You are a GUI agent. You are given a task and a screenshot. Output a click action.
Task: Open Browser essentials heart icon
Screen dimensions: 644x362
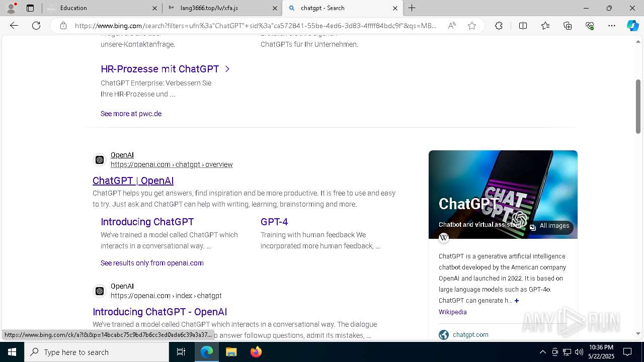[x=590, y=26]
